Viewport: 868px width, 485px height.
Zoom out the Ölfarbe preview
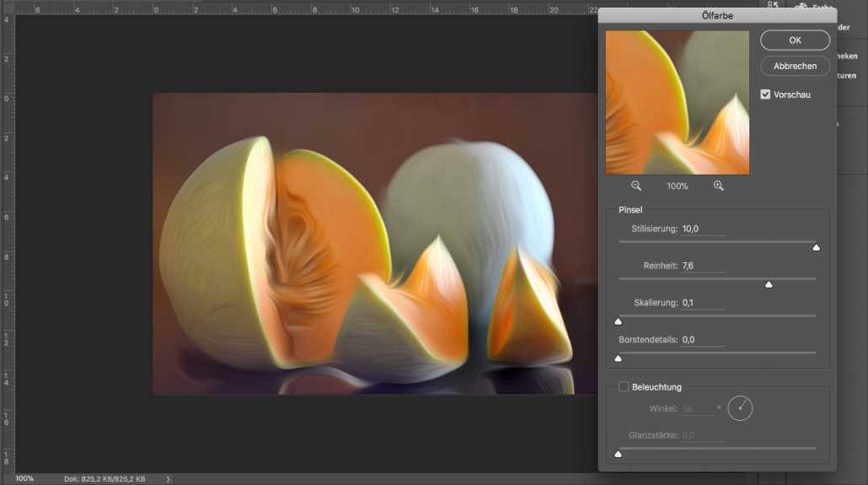point(636,186)
